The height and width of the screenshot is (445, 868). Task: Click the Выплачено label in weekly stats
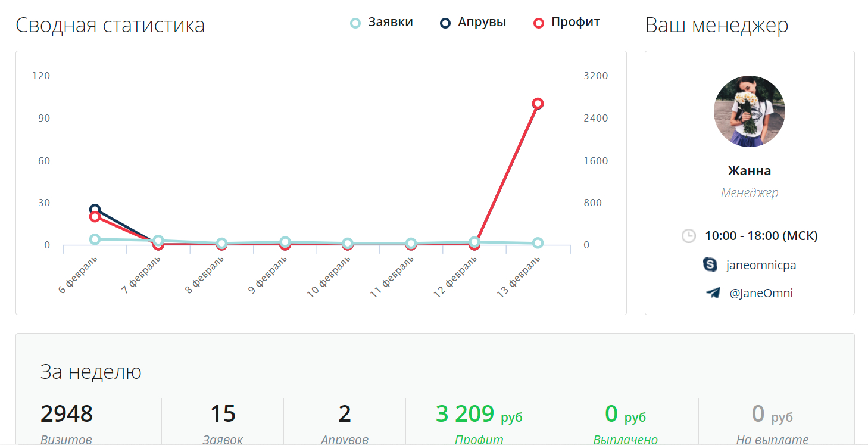[625, 440]
